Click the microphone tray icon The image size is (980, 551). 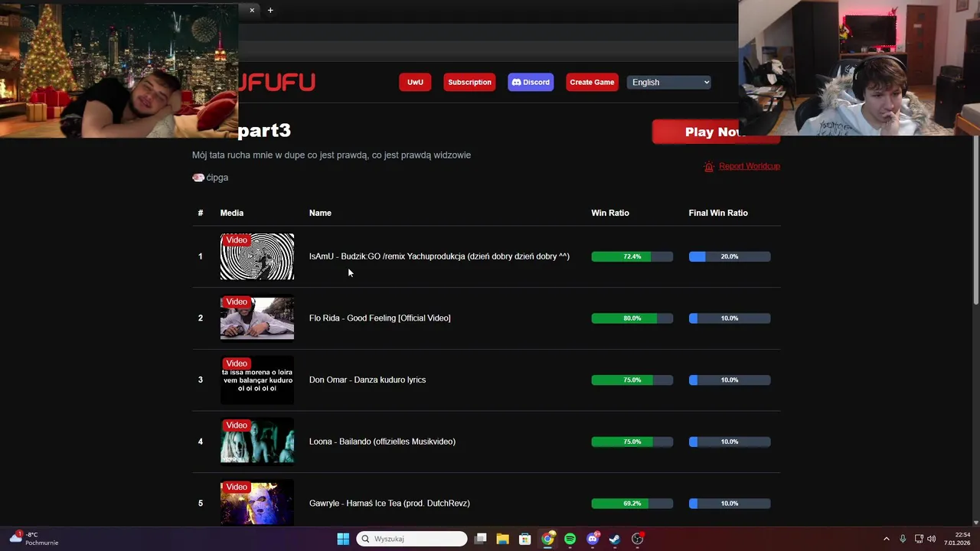pos(903,539)
